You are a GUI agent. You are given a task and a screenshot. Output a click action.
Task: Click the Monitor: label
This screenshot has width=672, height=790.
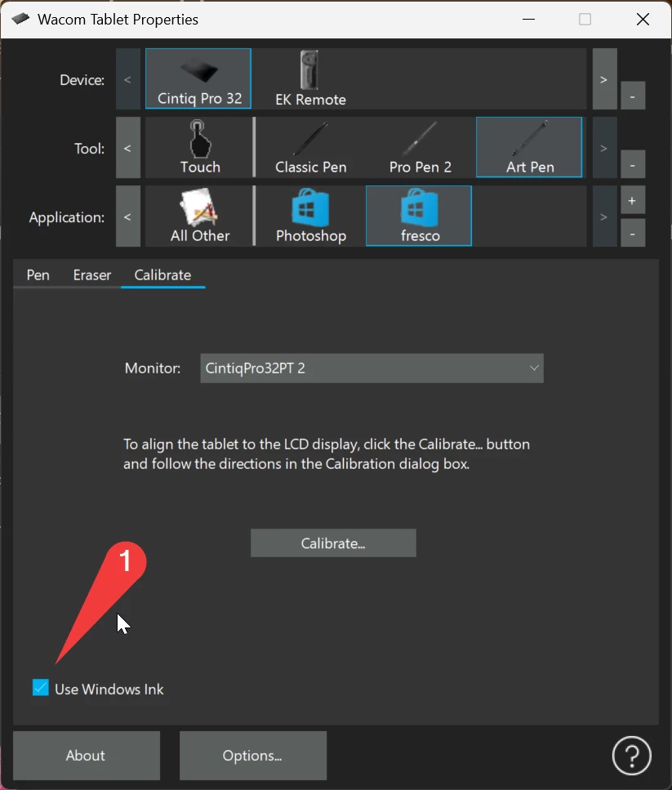(x=153, y=368)
